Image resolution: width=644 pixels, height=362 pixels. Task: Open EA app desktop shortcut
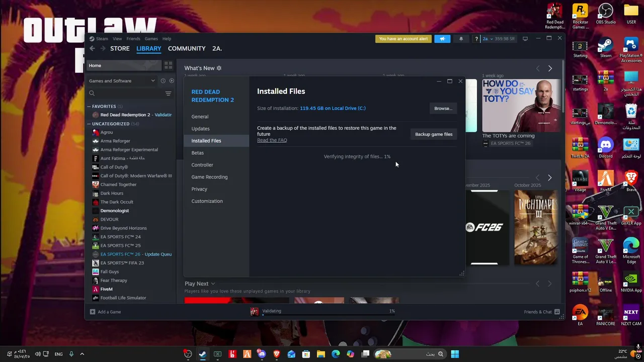point(580,316)
